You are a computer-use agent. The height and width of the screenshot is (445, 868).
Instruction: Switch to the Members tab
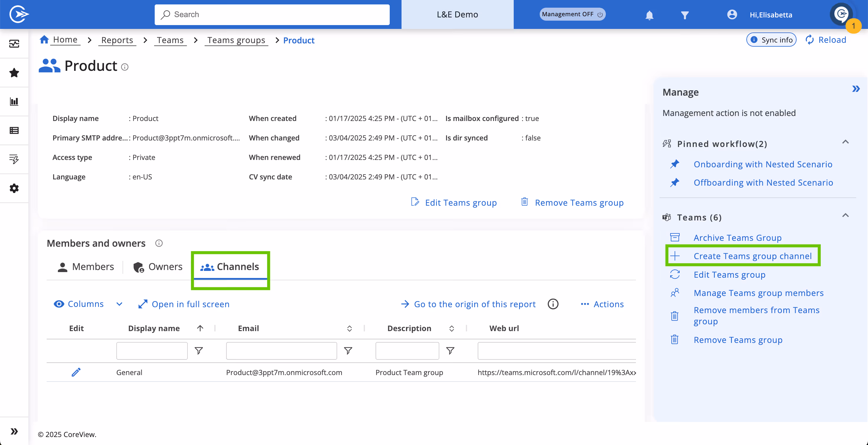86,266
